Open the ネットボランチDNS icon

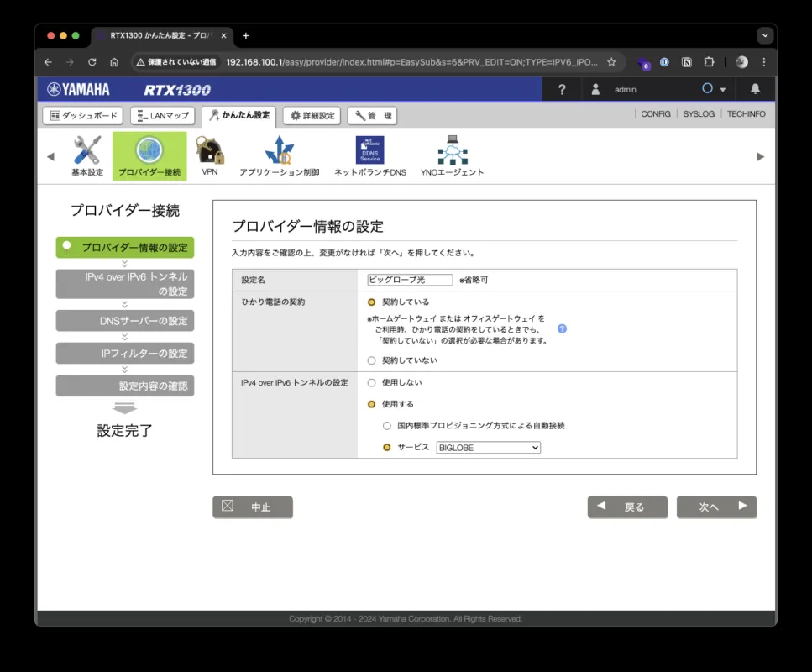click(369, 151)
